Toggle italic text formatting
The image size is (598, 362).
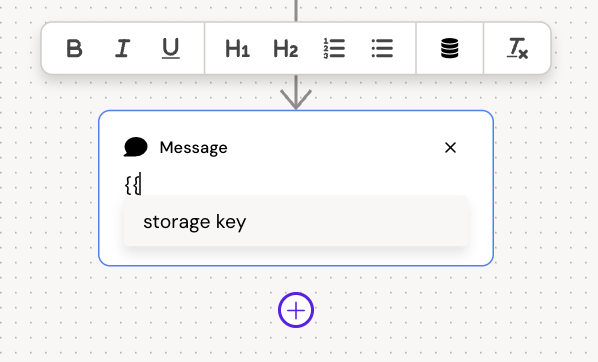tap(122, 48)
